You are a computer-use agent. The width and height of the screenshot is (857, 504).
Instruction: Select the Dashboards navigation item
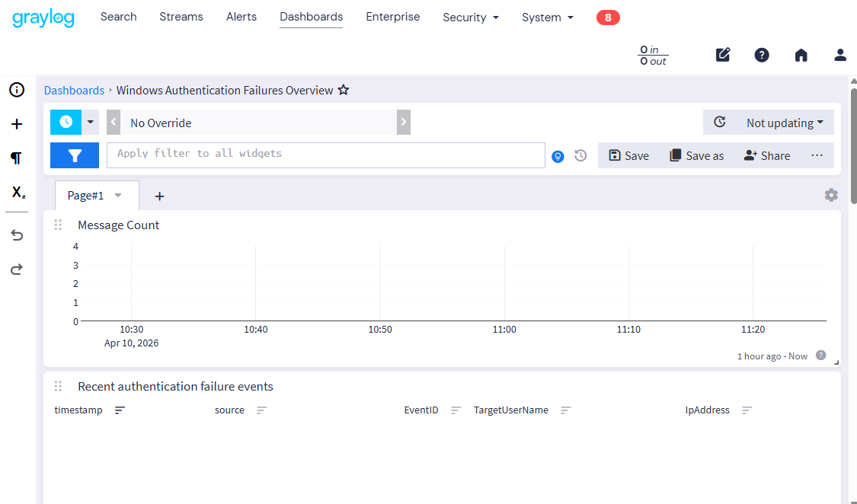click(311, 17)
